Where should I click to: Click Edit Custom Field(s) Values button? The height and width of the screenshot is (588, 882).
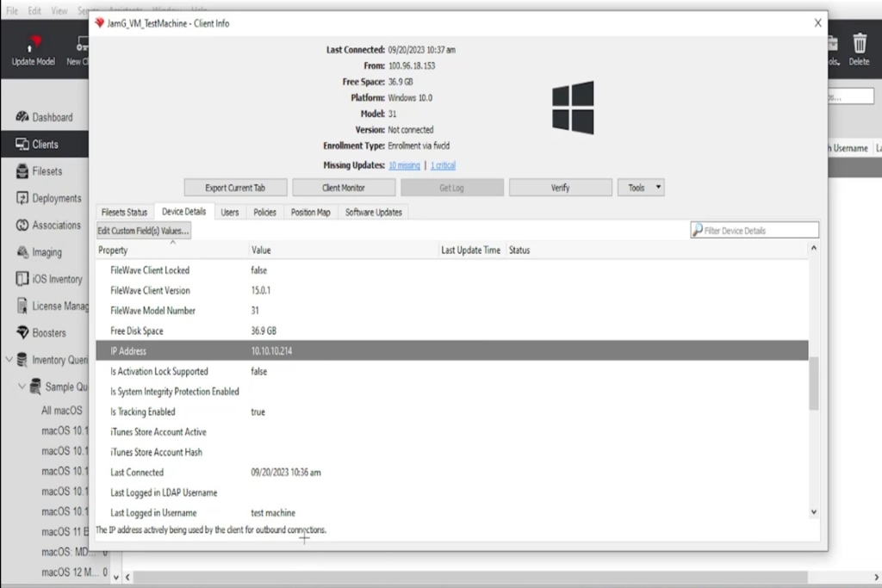(144, 231)
